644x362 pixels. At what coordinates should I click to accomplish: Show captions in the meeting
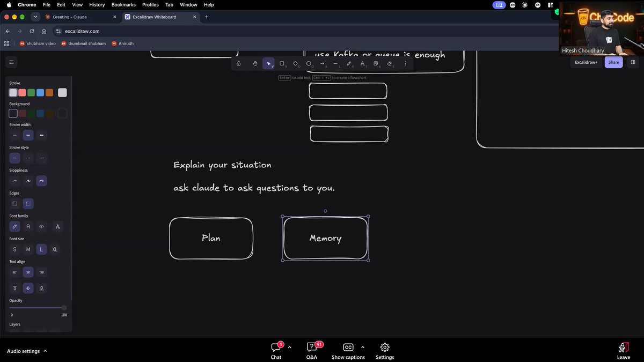point(348,351)
